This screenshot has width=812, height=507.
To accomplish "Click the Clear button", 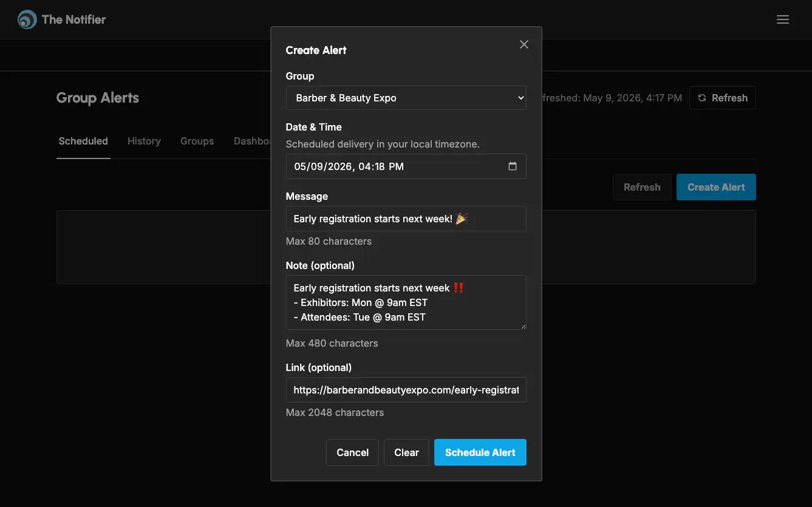I will pos(406,452).
